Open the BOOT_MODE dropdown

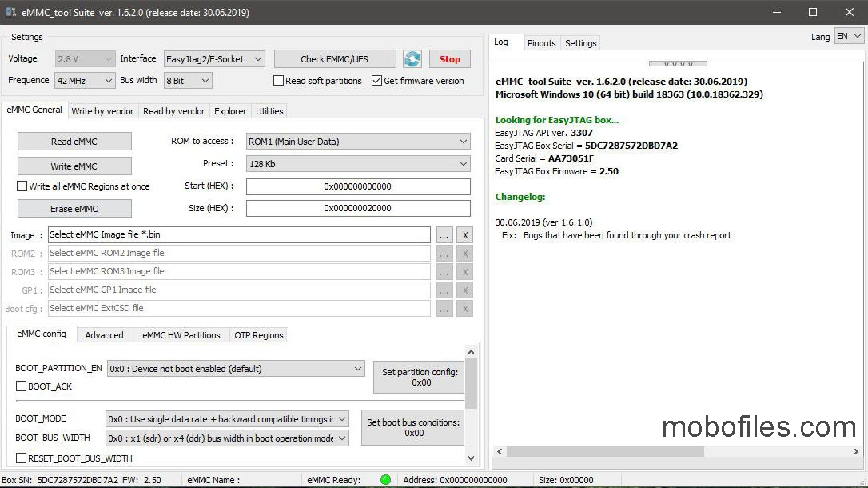pos(227,419)
